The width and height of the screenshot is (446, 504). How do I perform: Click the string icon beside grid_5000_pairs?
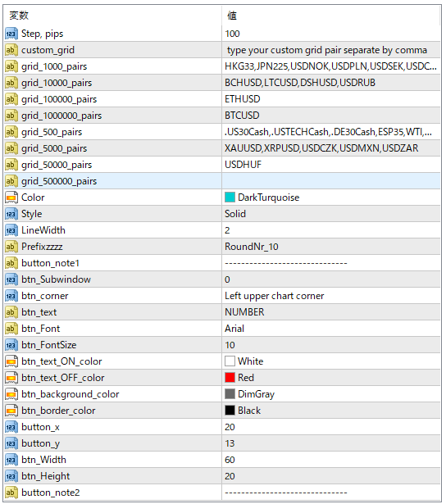coord(11,148)
